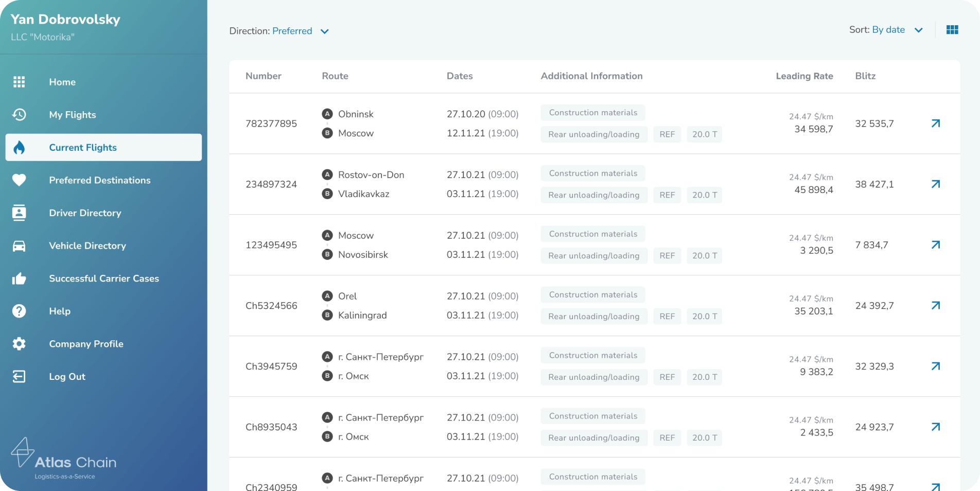980x491 pixels.
Task: Open the Sort By date dropdown
Action: pyautogui.click(x=888, y=30)
